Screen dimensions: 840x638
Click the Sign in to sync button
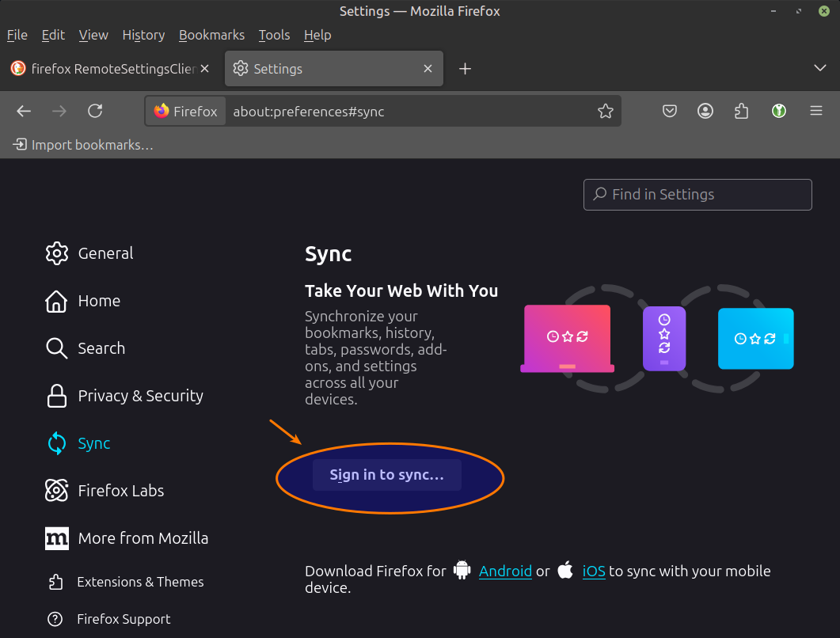click(x=387, y=475)
